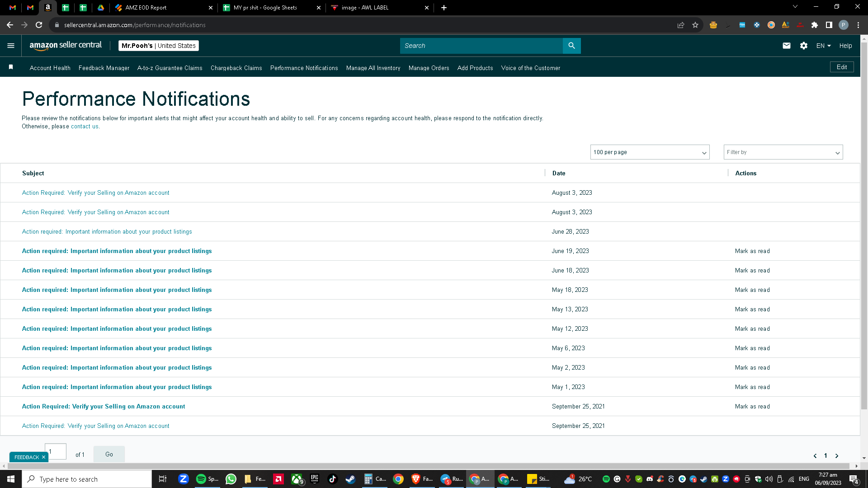Open Epic Games from the taskbar

[315, 479]
